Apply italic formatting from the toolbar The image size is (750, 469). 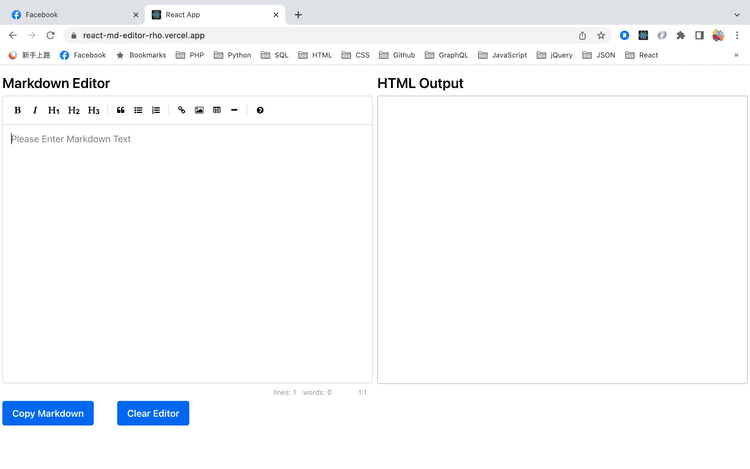35,110
